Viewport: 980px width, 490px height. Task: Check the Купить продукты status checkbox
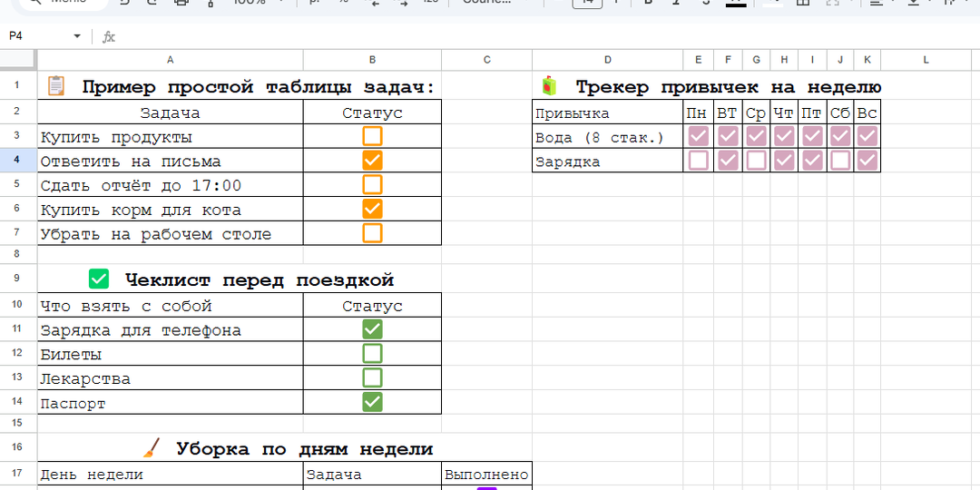click(373, 136)
